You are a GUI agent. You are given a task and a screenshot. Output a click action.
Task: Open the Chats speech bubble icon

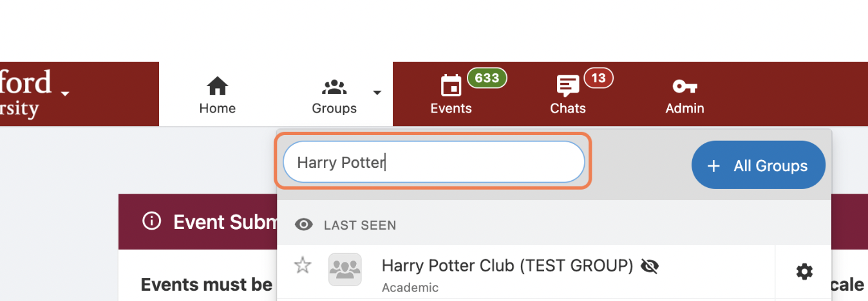(x=567, y=86)
